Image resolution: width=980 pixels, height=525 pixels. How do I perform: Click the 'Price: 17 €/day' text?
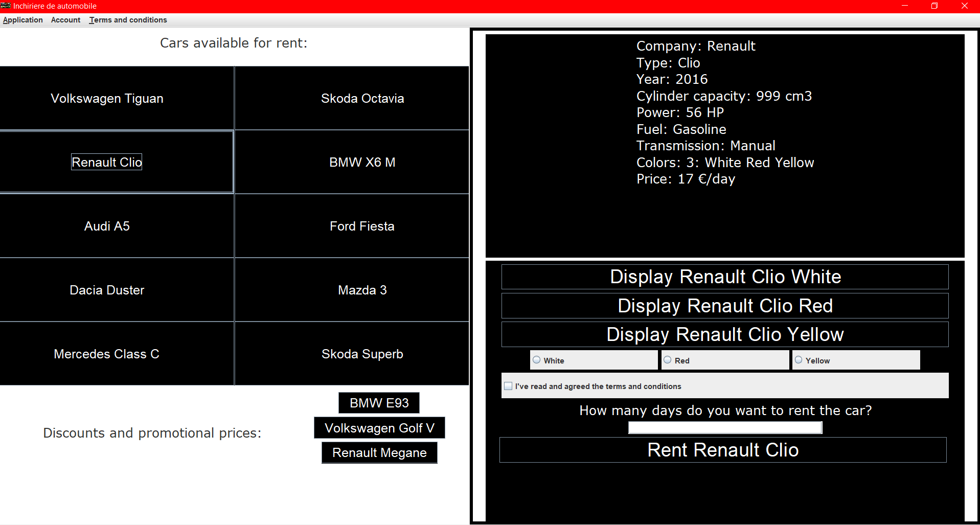(686, 179)
